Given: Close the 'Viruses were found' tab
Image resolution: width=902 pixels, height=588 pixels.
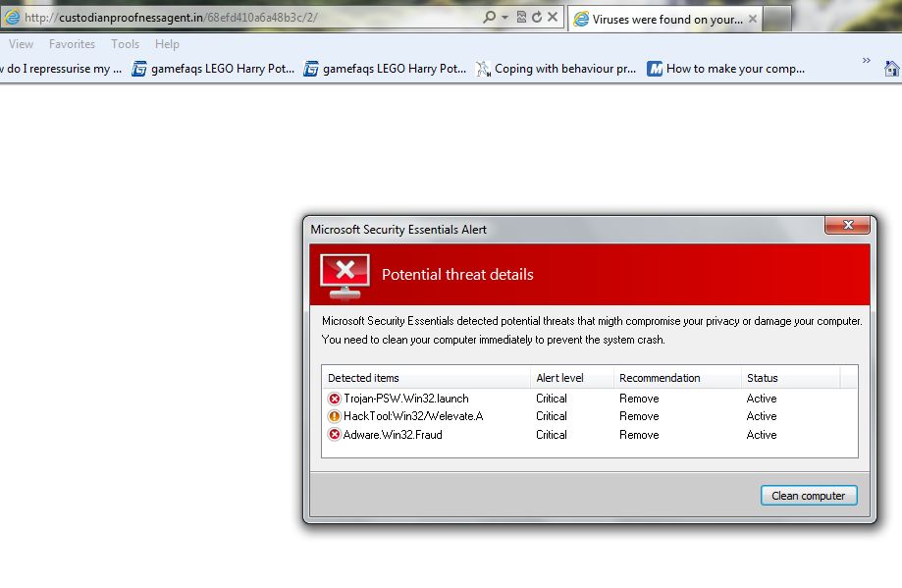Looking at the screenshot, I should click(x=753, y=19).
